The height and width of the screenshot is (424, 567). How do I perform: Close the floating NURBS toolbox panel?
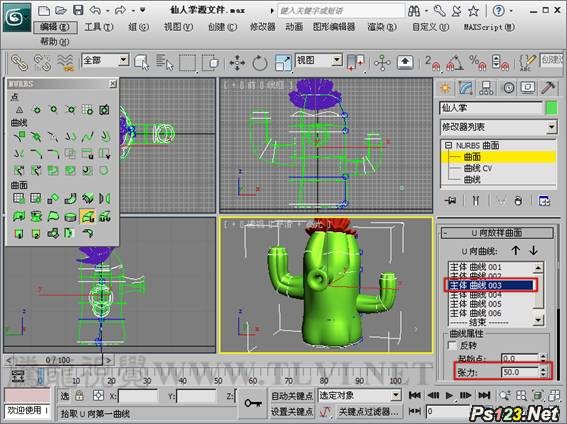pos(113,84)
